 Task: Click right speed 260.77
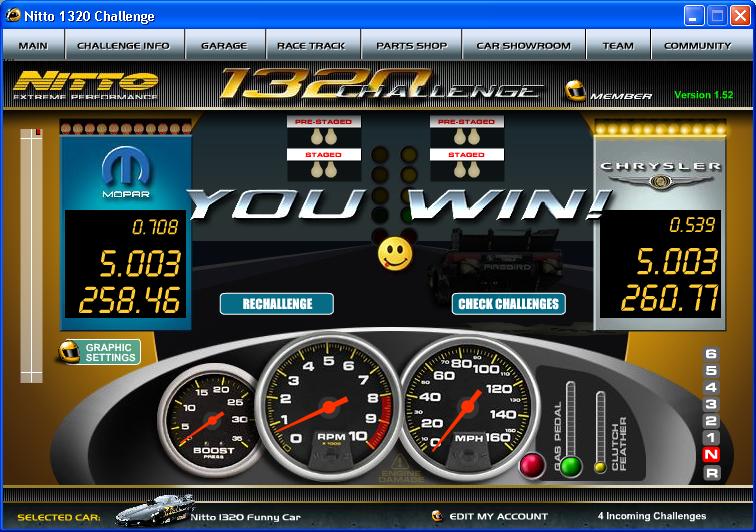[670, 298]
